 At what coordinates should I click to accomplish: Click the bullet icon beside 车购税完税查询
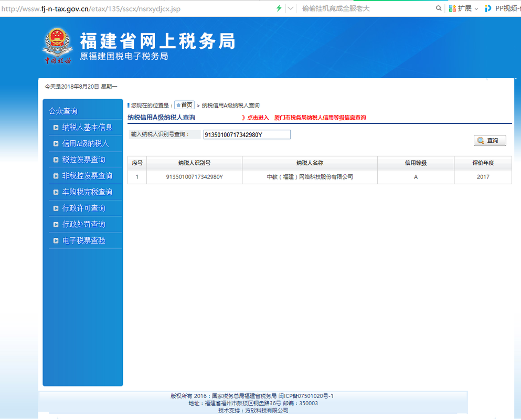(x=56, y=192)
